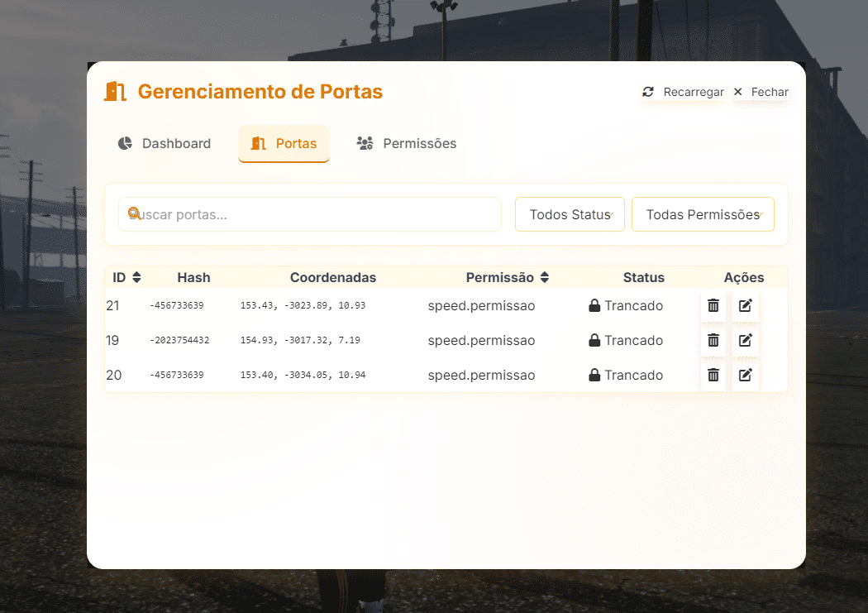Focus the Buscar portas search field
Viewport: 868px width, 613px height.
click(318, 214)
